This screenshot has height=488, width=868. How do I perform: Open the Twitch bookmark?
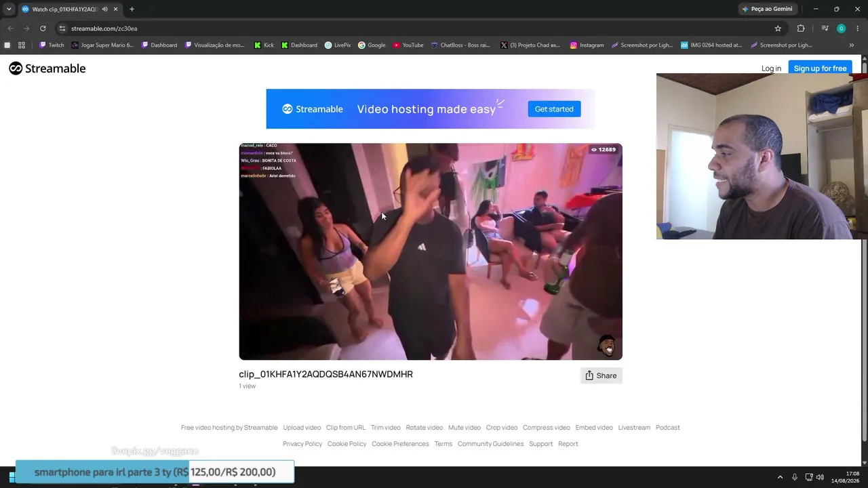click(x=52, y=45)
